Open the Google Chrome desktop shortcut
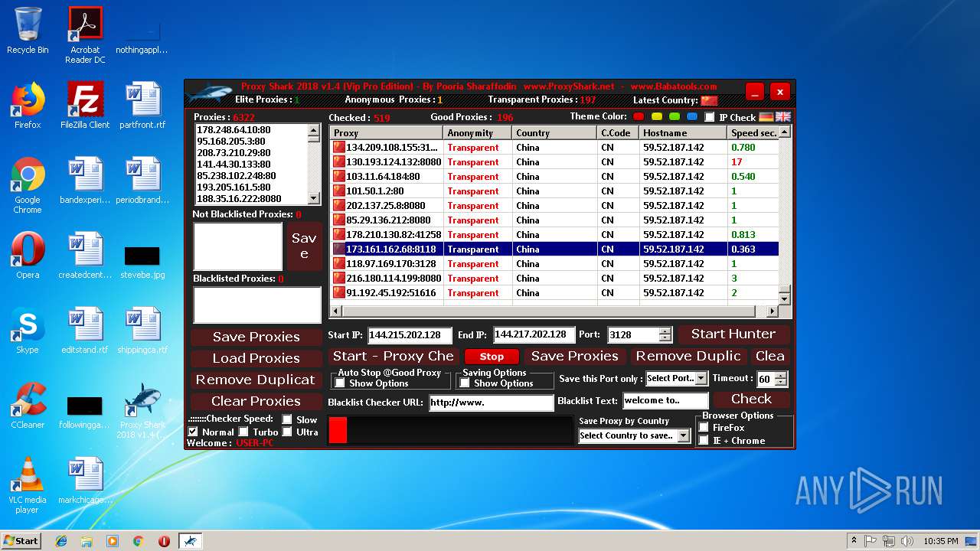This screenshot has width=980, height=551. (28, 185)
